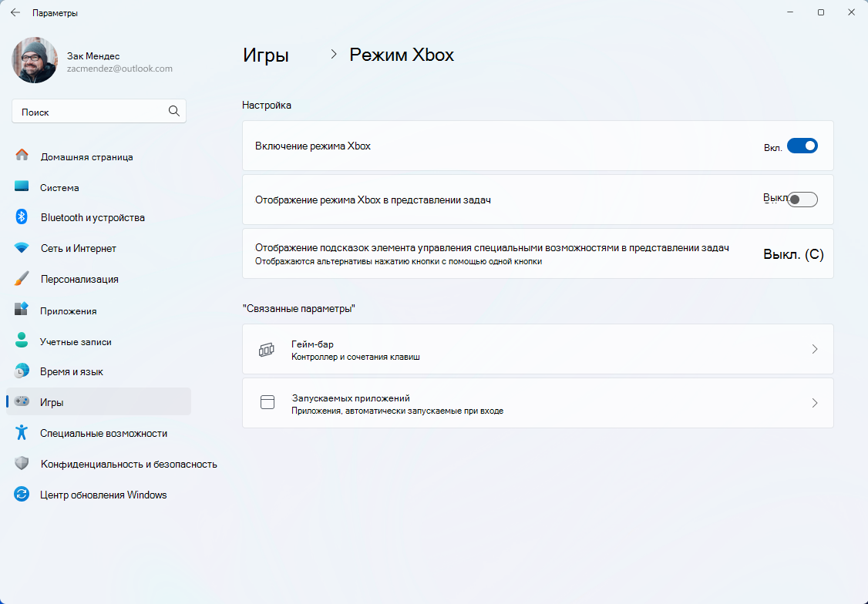Click the Центр обновления Windows refresh icon
The width and height of the screenshot is (868, 604).
[x=22, y=494]
